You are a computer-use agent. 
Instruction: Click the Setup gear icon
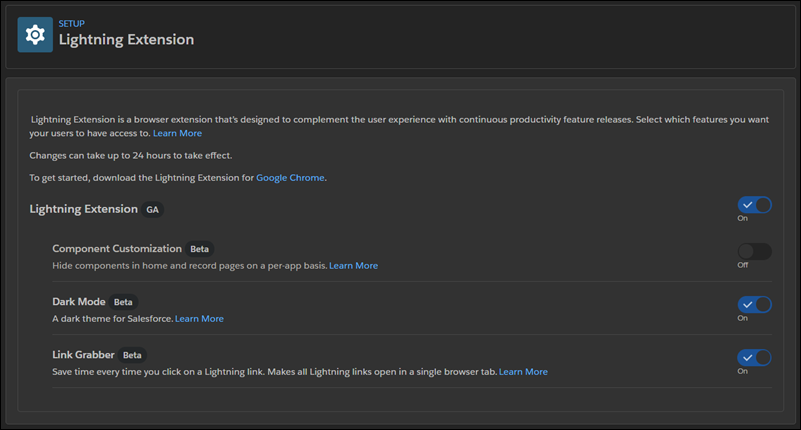[35, 35]
